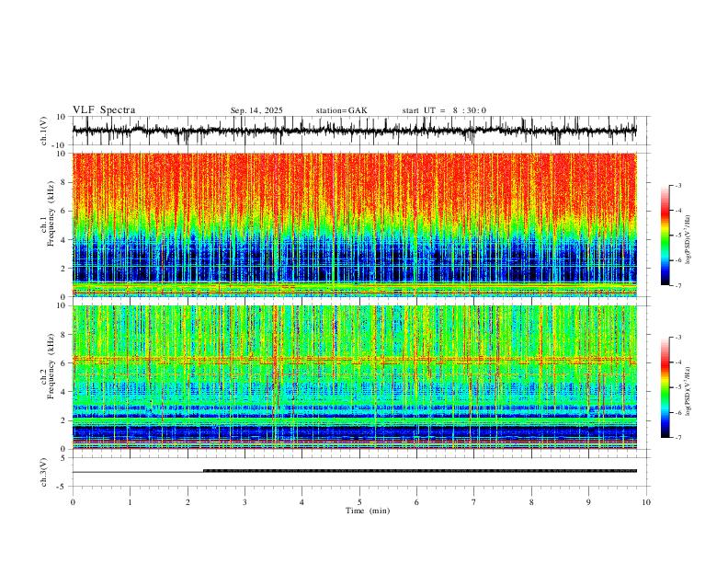Click the ch.2 spectrogram PSD colorbar
The height and width of the screenshot is (563, 728).
[665, 387]
